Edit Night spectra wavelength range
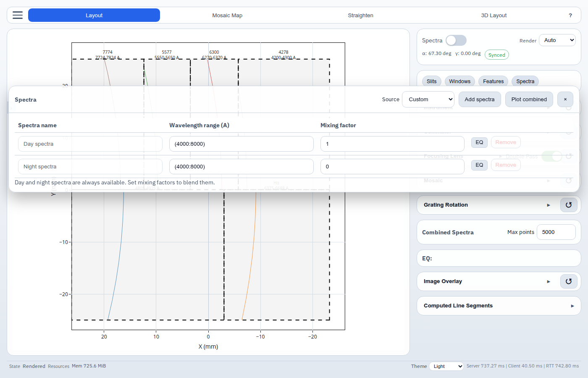 [x=241, y=166]
